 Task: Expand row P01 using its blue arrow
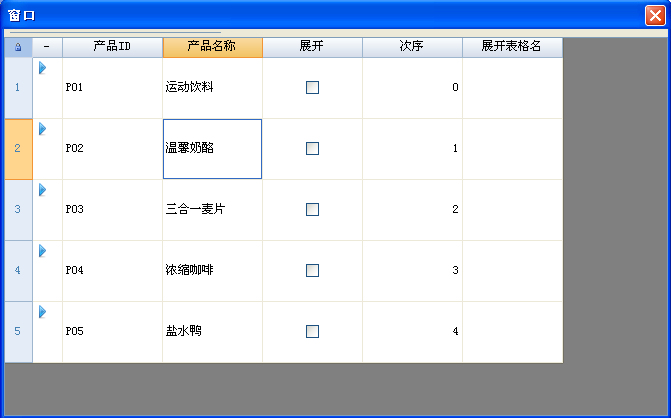[x=42, y=68]
